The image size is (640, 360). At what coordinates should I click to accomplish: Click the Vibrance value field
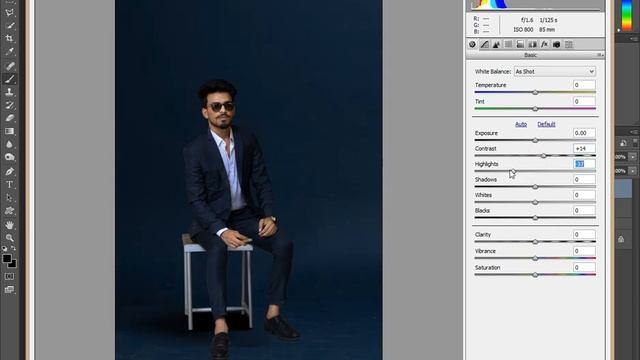pos(584,251)
